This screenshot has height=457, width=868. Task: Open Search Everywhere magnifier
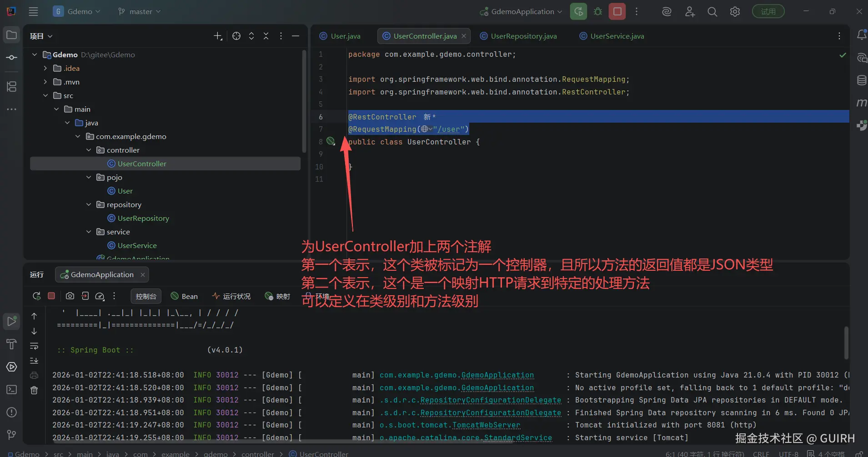(712, 11)
